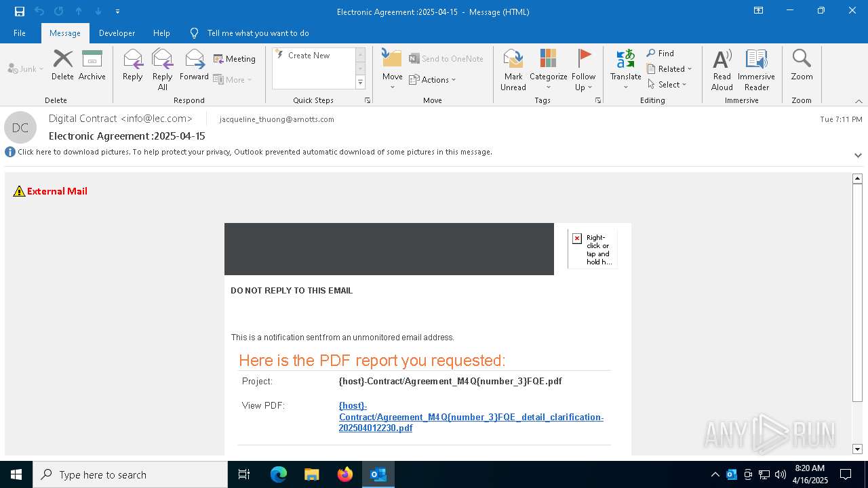Start Read Aloud
This screenshot has width=868, height=488.
[x=722, y=69]
